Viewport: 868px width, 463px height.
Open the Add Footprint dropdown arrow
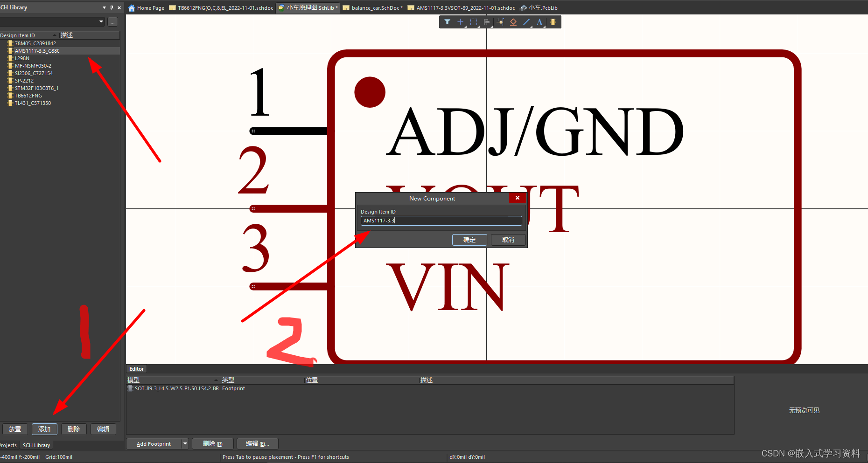point(185,444)
